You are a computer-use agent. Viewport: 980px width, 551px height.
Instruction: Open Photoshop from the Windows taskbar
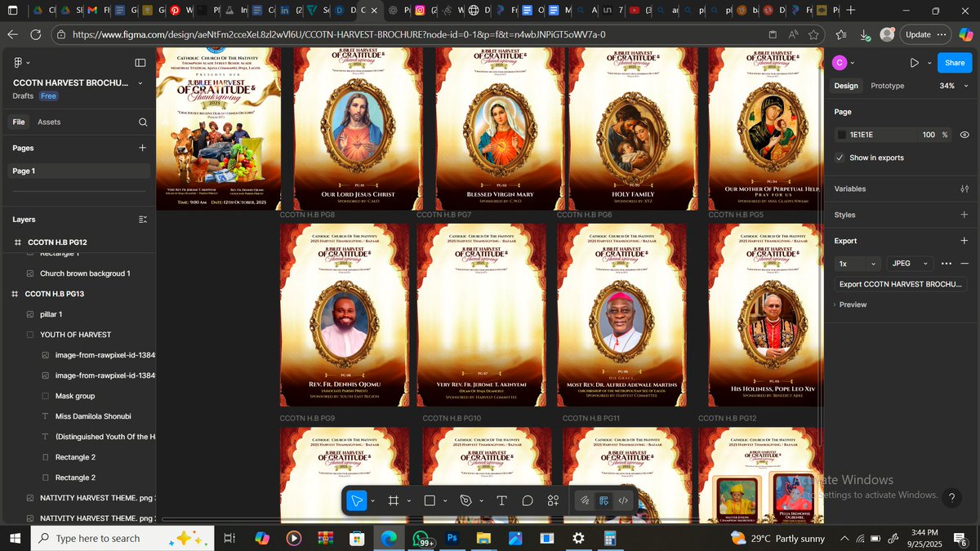tap(452, 538)
